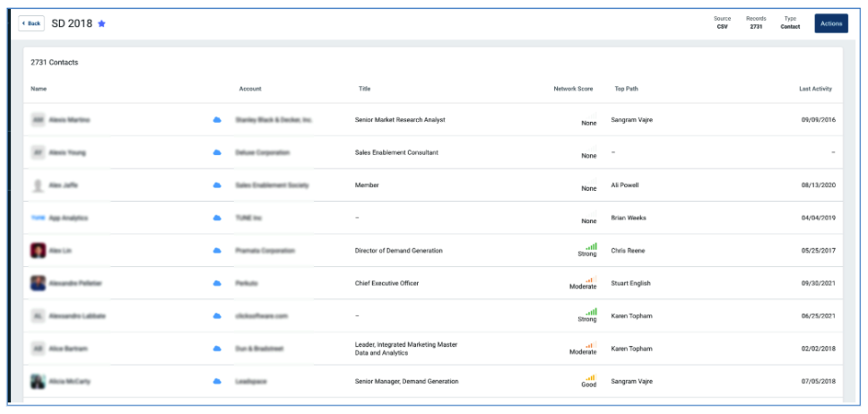Image resolution: width=868 pixels, height=414 pixels.
Task: Click the Director of Demand Generation title
Action: pos(398,251)
